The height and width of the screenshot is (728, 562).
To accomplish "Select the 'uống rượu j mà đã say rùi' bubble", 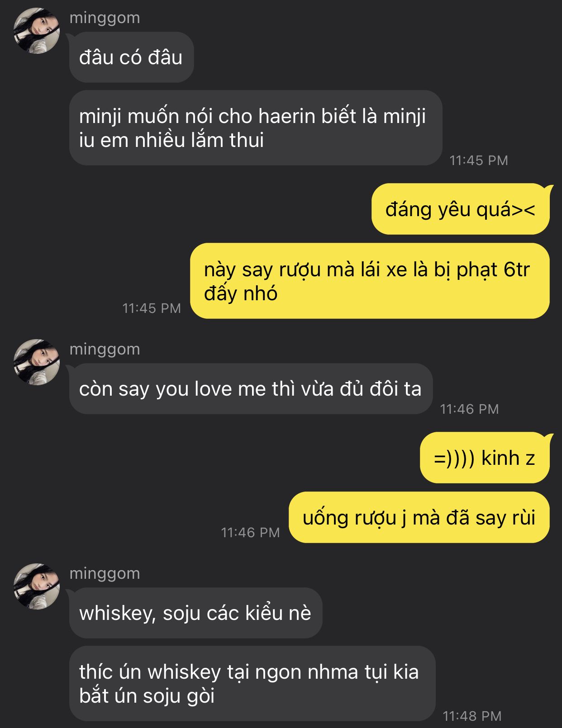I will coord(419,517).
